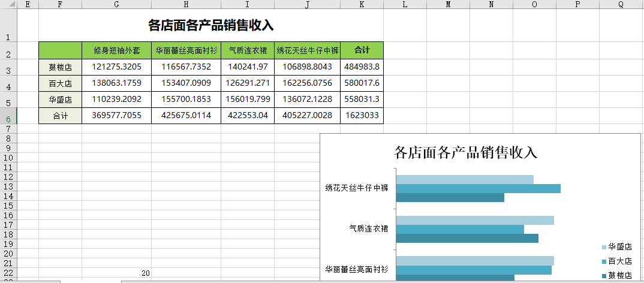
Task: Click the 百大店 bar for 绣花天丝牛仔中裤
Action: 478,188
